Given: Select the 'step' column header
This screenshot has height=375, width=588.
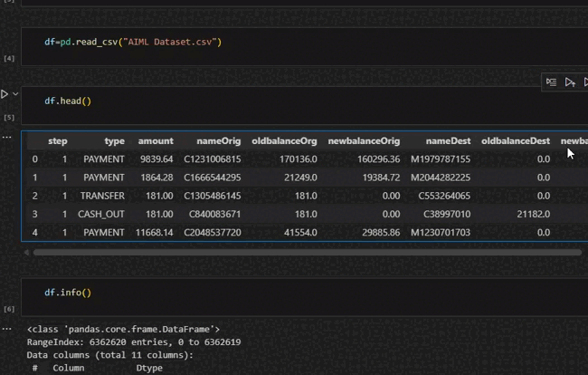Looking at the screenshot, I should point(57,141).
